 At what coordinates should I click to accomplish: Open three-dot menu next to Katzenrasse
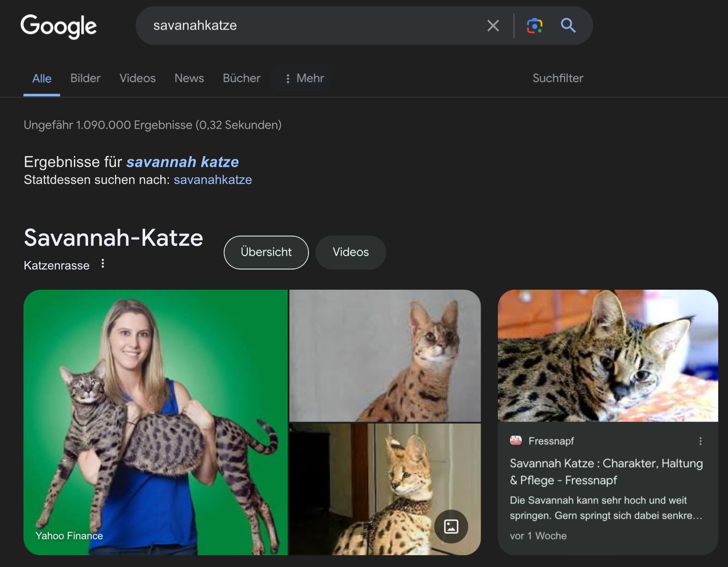click(x=103, y=264)
